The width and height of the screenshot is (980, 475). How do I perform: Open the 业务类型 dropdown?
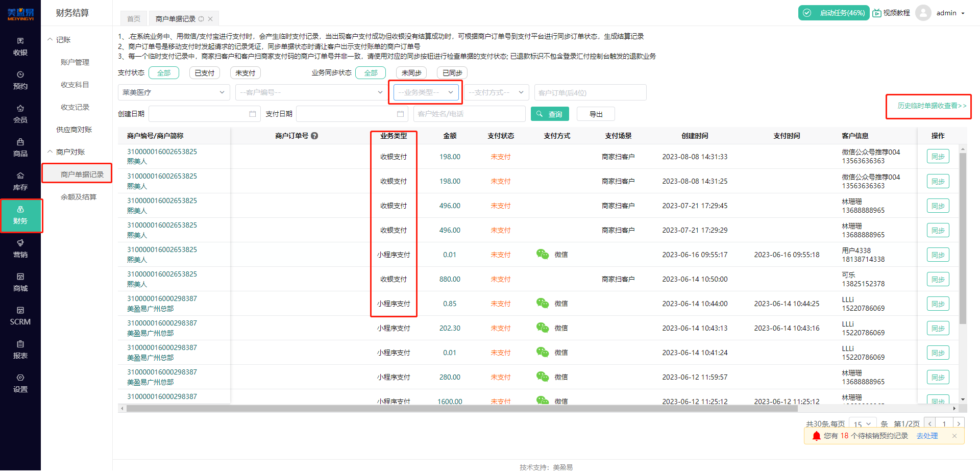[426, 92]
